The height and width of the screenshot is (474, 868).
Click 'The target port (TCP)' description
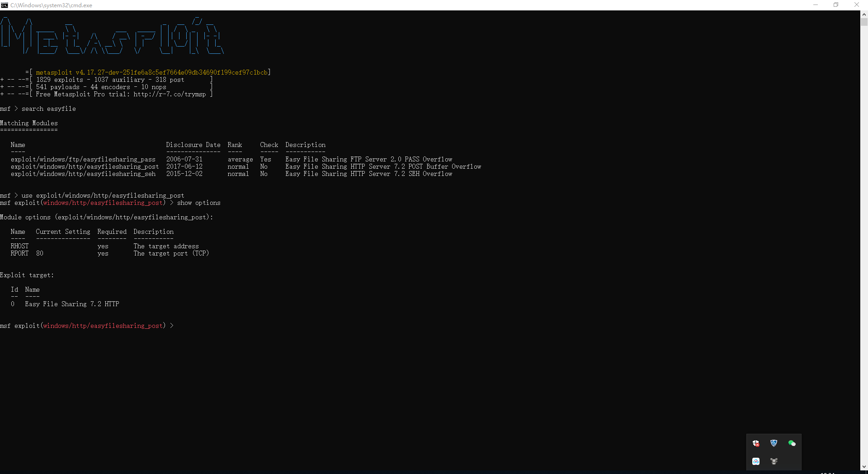171,253
